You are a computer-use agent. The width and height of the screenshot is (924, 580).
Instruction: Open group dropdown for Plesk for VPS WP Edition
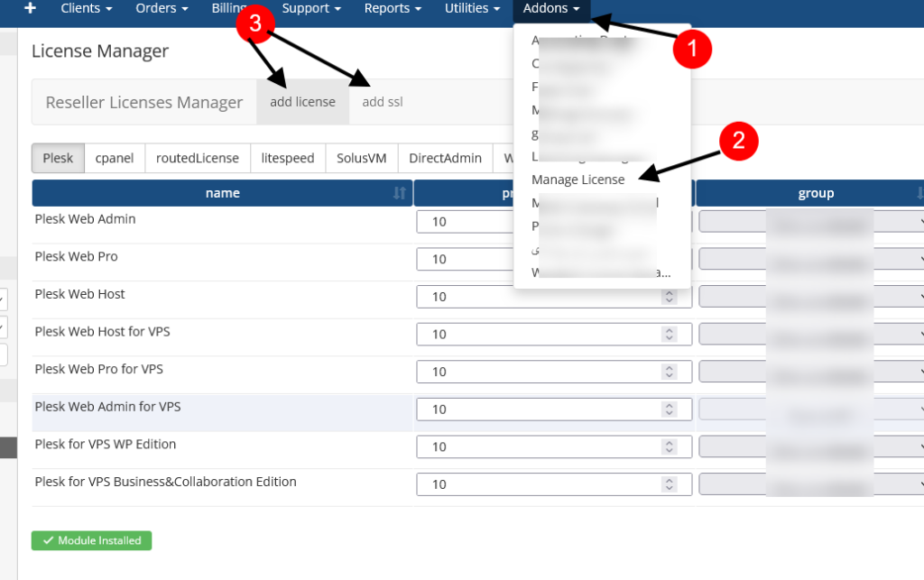click(x=811, y=447)
